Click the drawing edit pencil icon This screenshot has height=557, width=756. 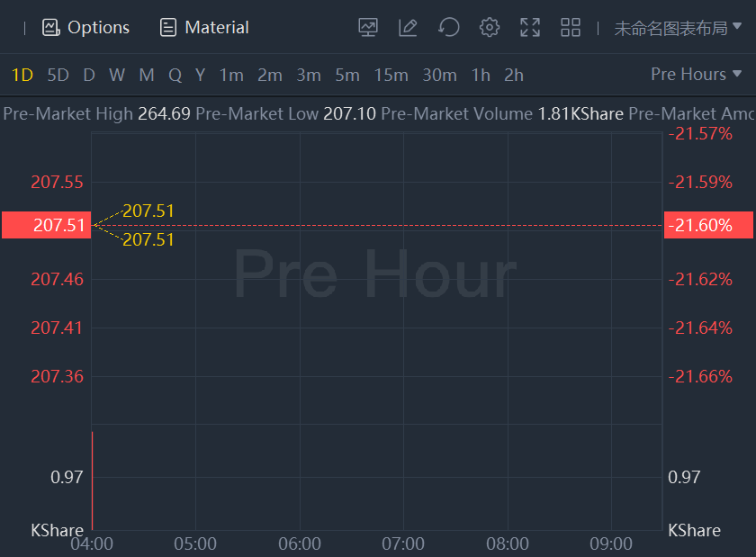(x=408, y=28)
